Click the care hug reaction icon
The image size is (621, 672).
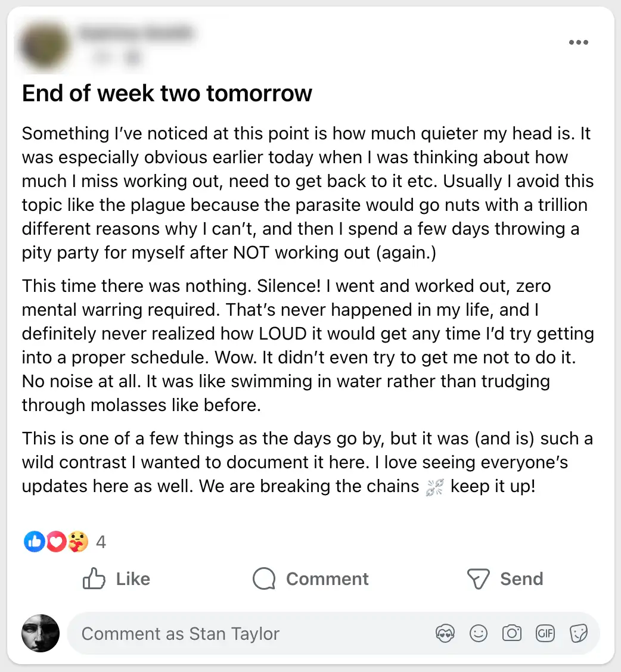77,542
